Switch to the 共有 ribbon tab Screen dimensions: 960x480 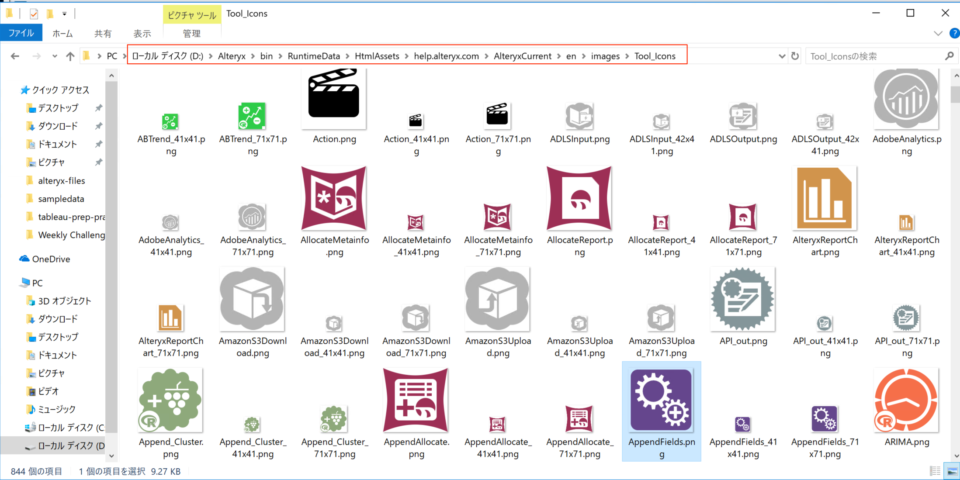click(103, 33)
